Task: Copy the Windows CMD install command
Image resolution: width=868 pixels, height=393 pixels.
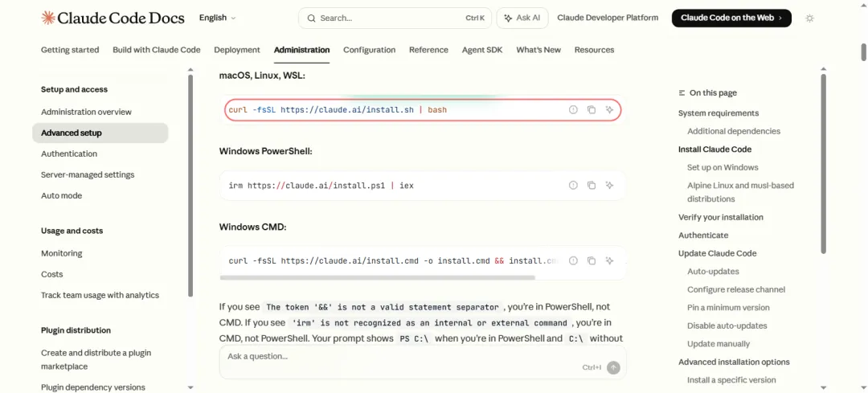Action: point(592,261)
